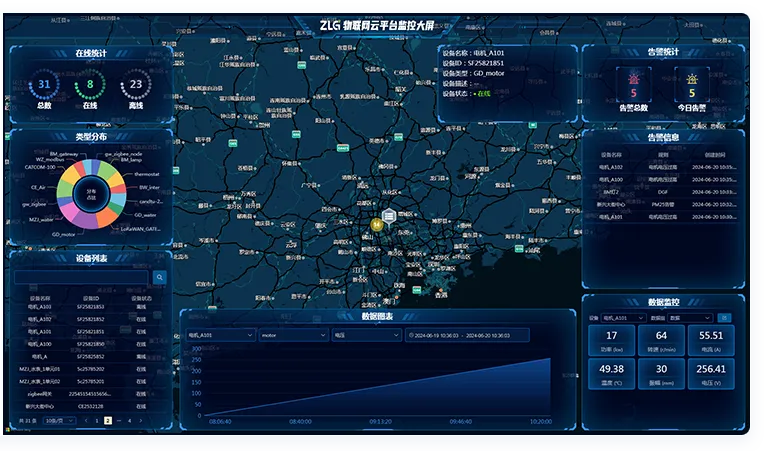Click the yellow cluster marker on the map
This screenshot has height=451, width=764.
coord(376,225)
